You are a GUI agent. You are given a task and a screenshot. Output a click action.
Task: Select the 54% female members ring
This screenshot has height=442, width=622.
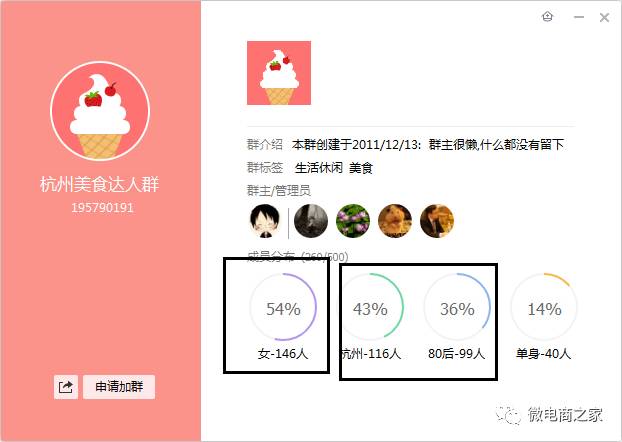pos(283,307)
